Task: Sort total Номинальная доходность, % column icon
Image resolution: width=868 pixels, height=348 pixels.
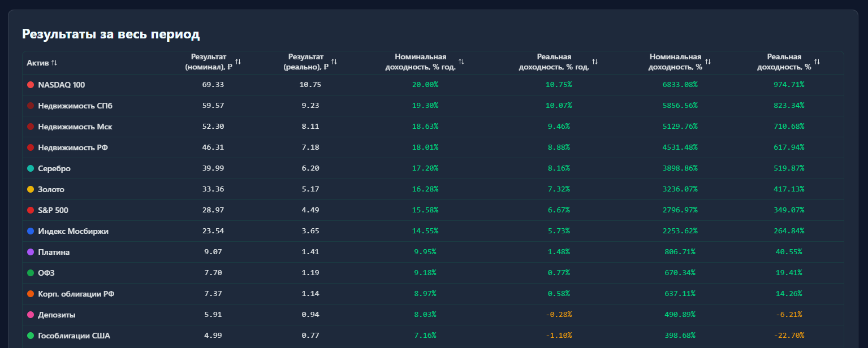Action: coord(708,62)
